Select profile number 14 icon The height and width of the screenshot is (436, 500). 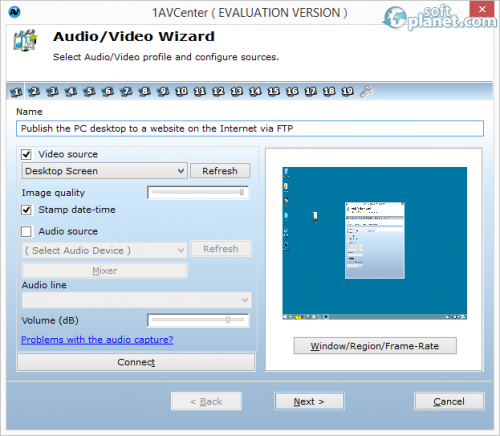click(x=255, y=91)
